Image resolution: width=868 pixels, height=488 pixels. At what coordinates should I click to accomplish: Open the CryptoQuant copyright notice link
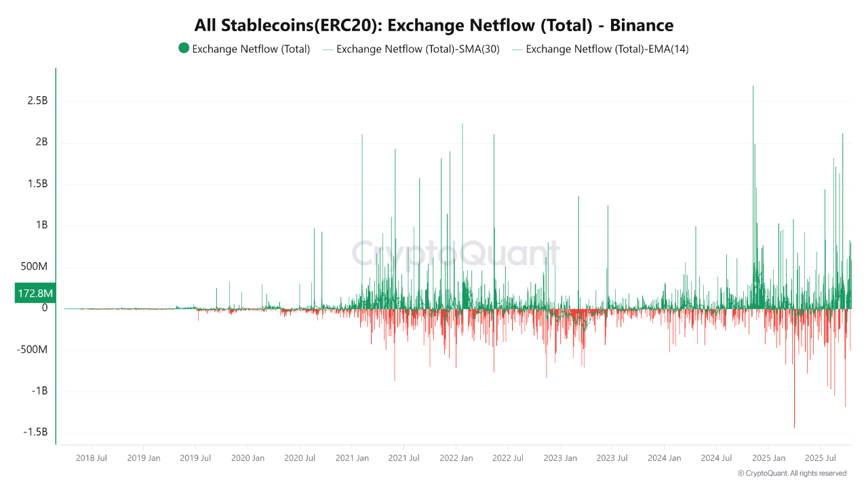pos(792,473)
